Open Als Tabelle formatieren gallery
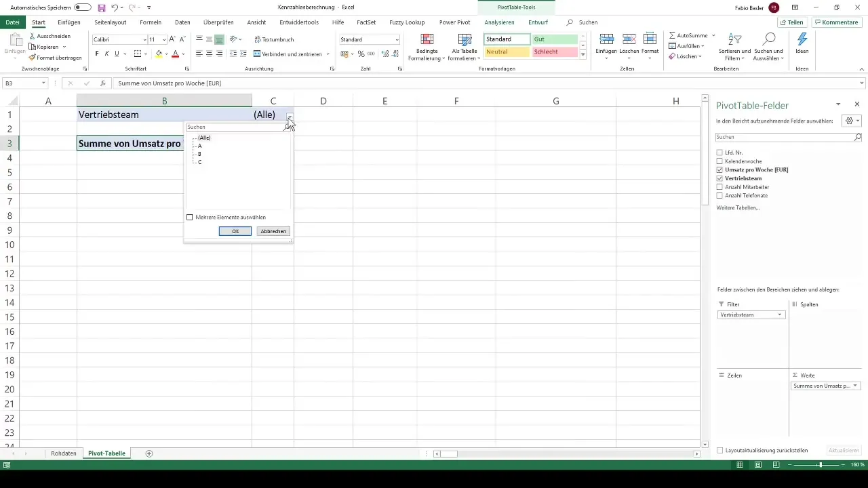 465,47
